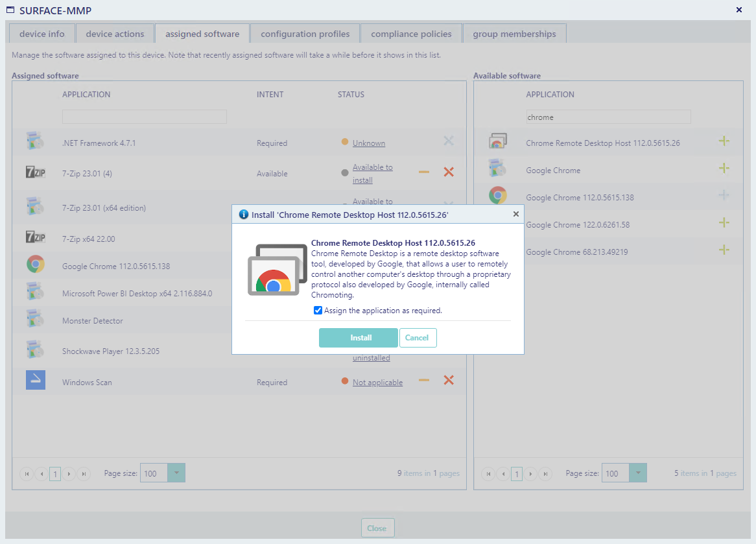
Task: Open Page size dropdown in Available software
Action: pos(638,473)
